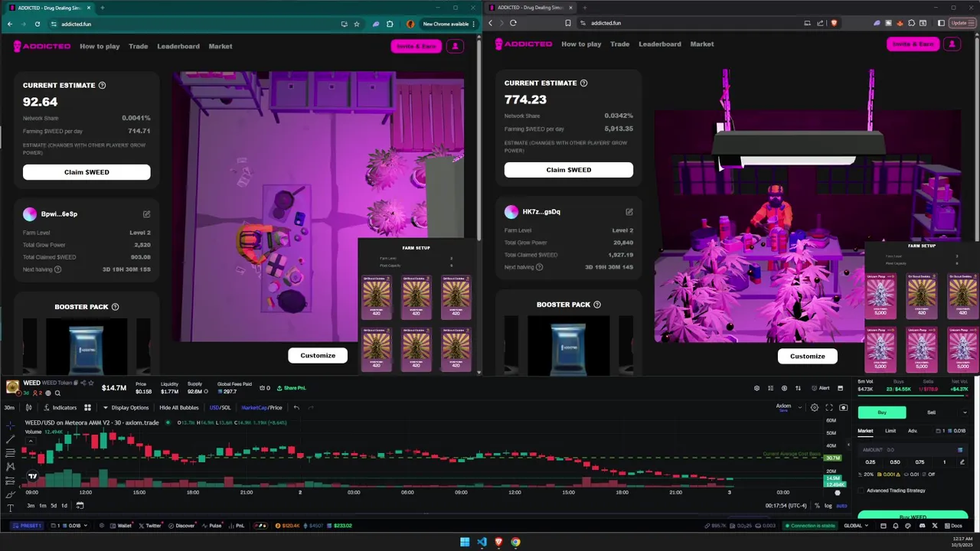
Task: Expand Display Options dropdown
Action: coord(126,408)
